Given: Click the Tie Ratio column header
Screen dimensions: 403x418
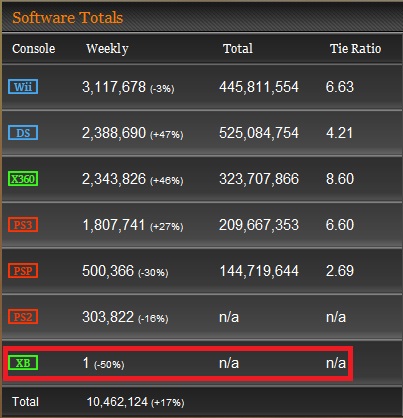Looking at the screenshot, I should pyautogui.click(x=355, y=49).
